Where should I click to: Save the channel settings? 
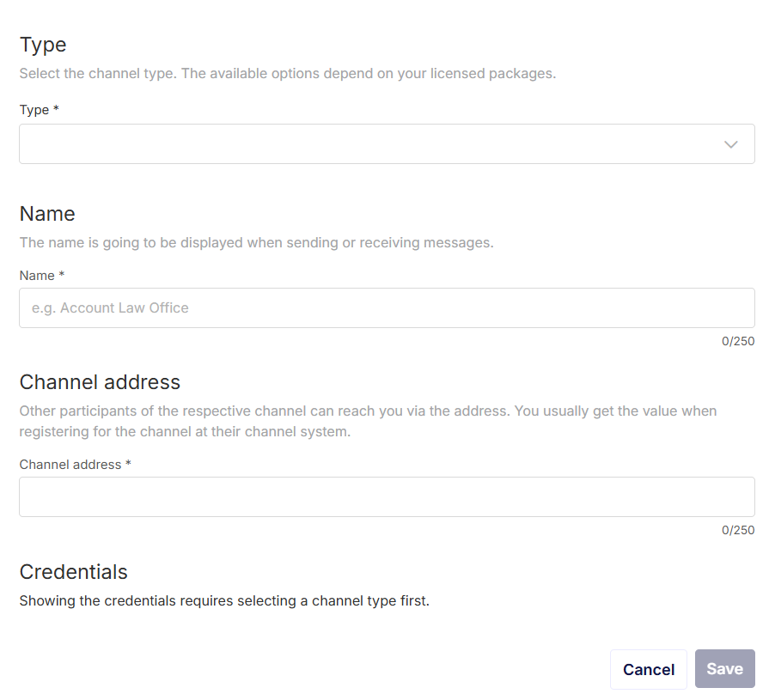[x=724, y=669]
